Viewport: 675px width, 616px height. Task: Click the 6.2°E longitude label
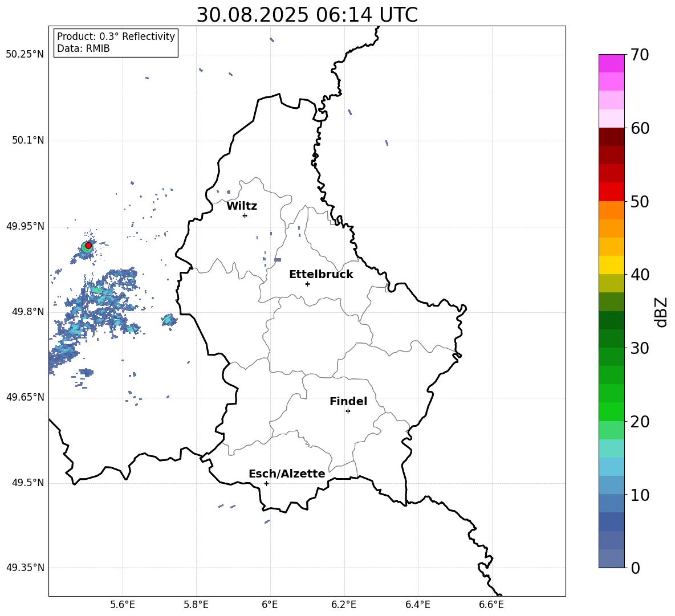pyautogui.click(x=344, y=605)
